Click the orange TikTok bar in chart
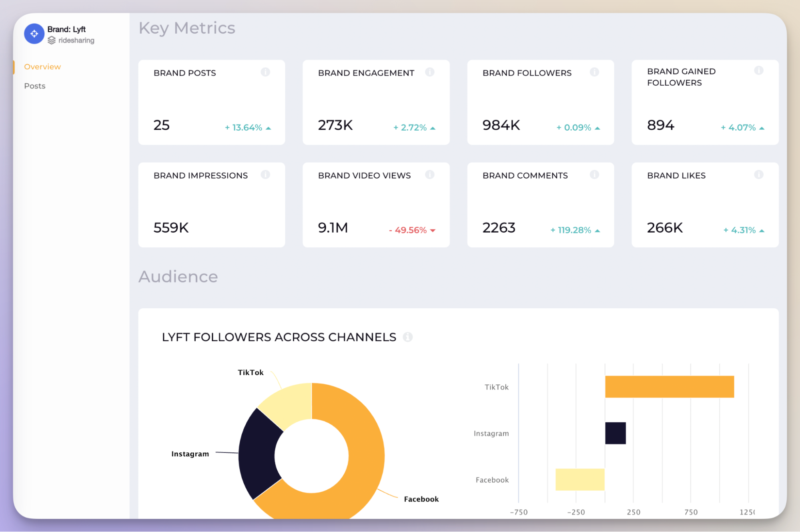This screenshot has height=532, width=800. pos(670,387)
